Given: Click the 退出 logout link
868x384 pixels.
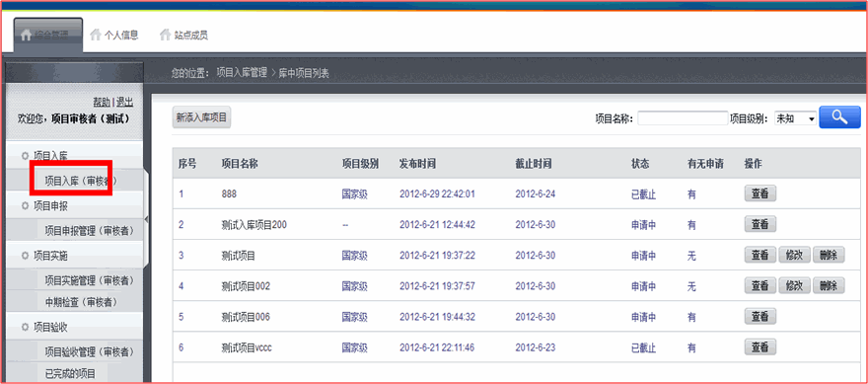Looking at the screenshot, I should point(124,102).
